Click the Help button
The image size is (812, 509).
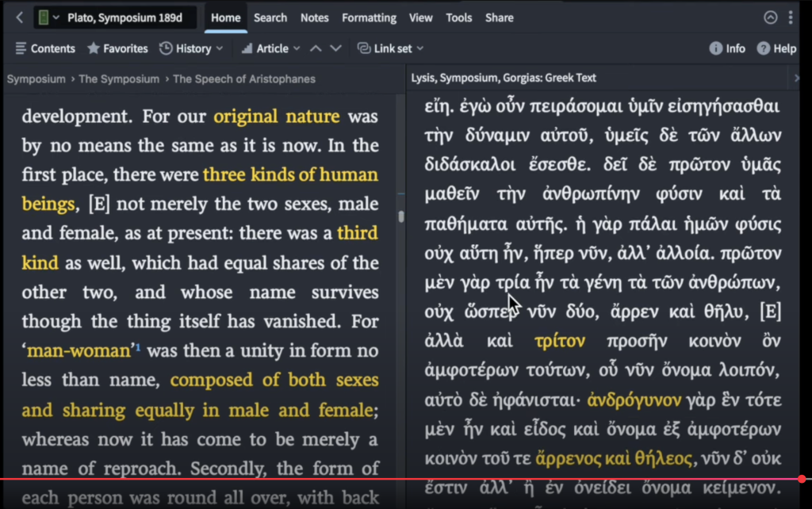point(776,48)
